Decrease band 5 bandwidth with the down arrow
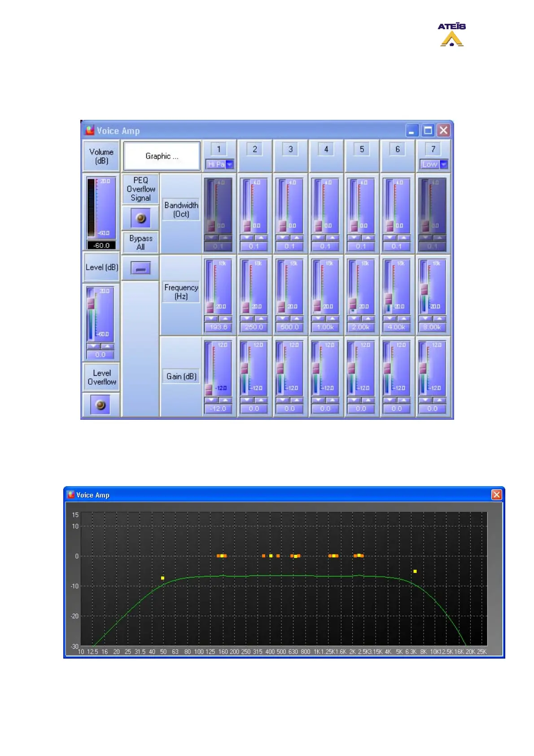The width and height of the screenshot is (534, 756). point(354,238)
